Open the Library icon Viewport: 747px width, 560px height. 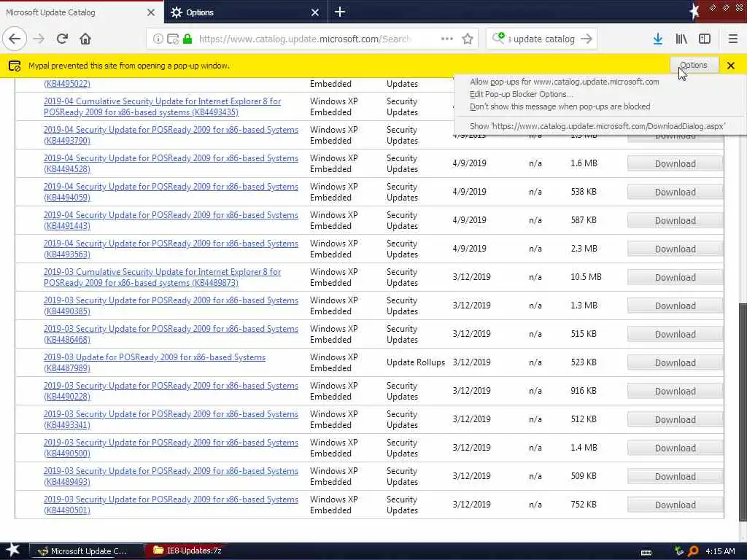(681, 39)
